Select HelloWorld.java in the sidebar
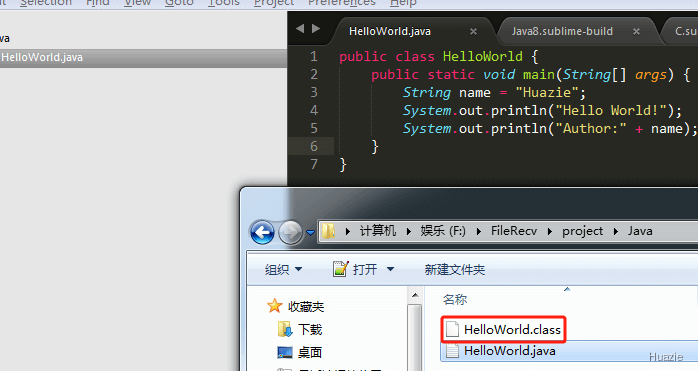 pos(143,58)
